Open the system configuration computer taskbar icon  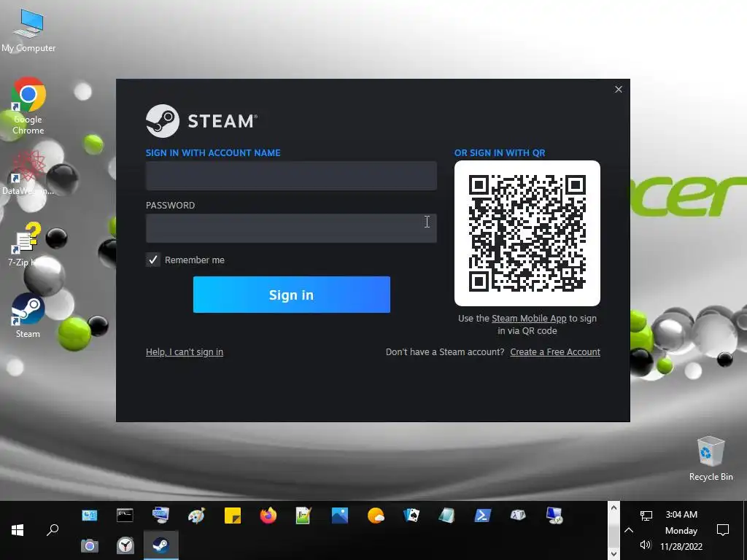pyautogui.click(x=160, y=516)
